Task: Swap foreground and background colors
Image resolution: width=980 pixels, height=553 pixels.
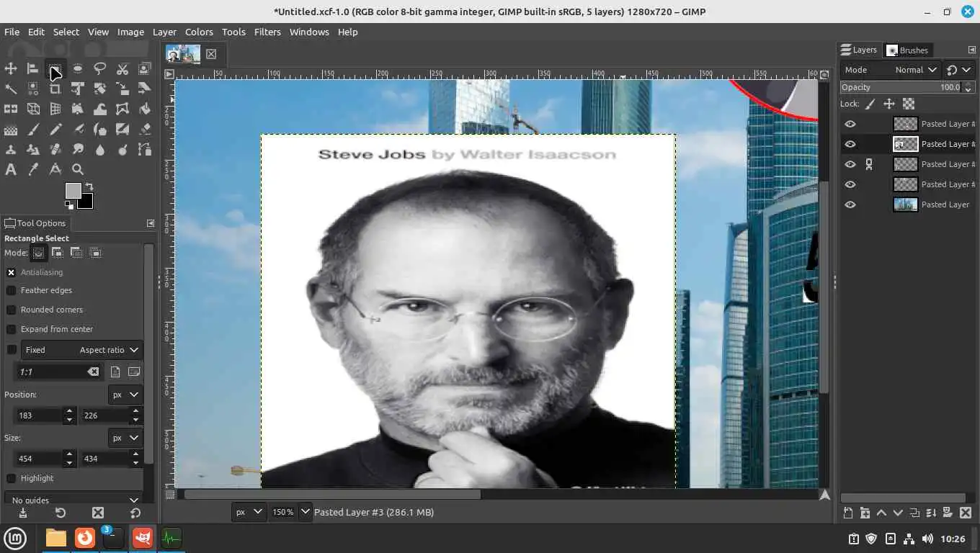Action: [x=89, y=186]
